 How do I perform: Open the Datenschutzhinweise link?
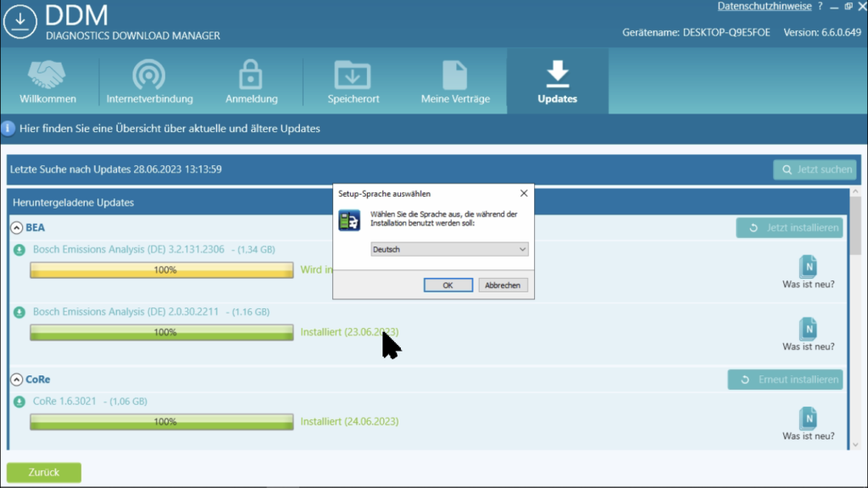(x=764, y=6)
